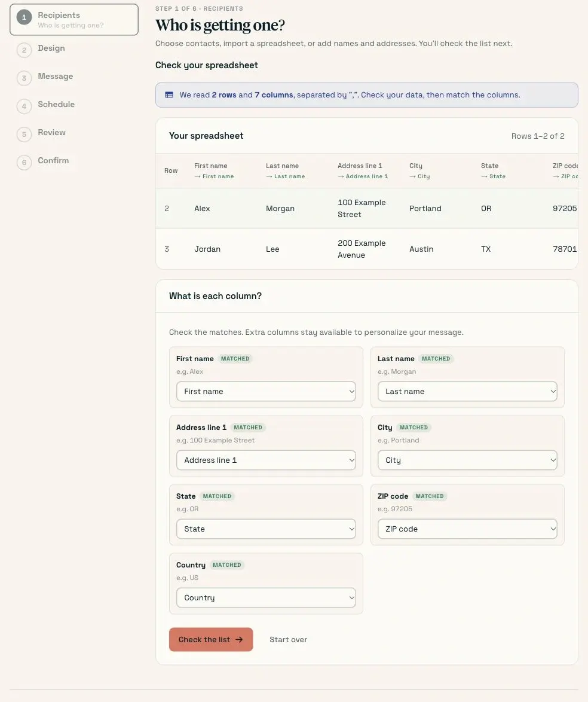Open the First name column dropdown
The height and width of the screenshot is (702, 588).
[x=267, y=391]
